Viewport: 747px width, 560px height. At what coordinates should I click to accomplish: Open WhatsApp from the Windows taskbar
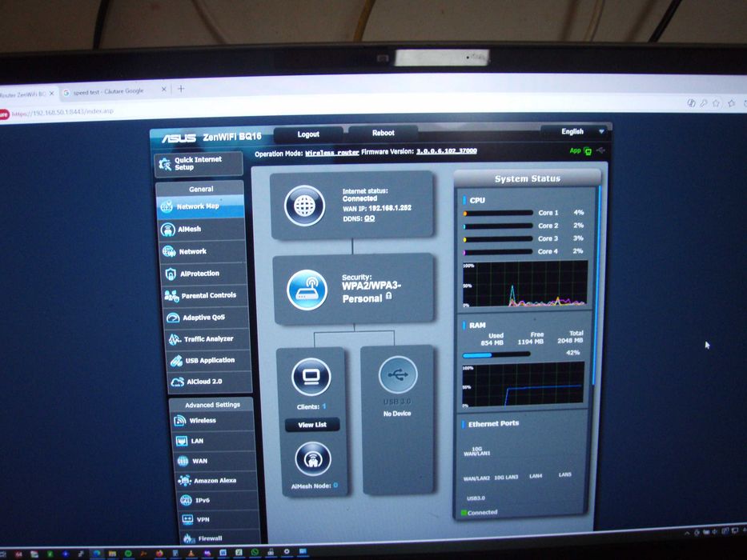[255, 552]
